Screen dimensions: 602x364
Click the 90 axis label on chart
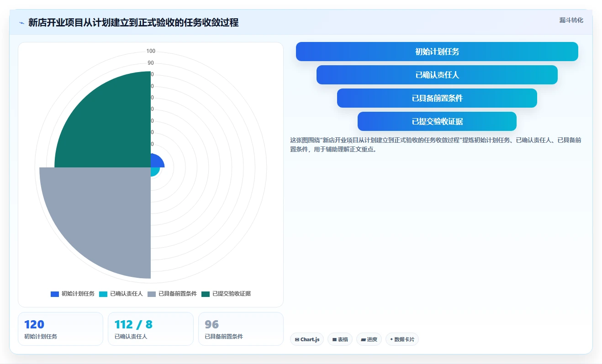(x=151, y=63)
